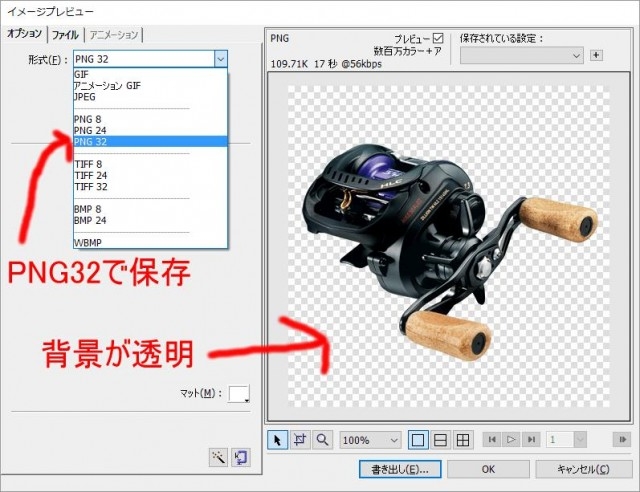Open the export wizard wand icon

pyautogui.click(x=218, y=457)
